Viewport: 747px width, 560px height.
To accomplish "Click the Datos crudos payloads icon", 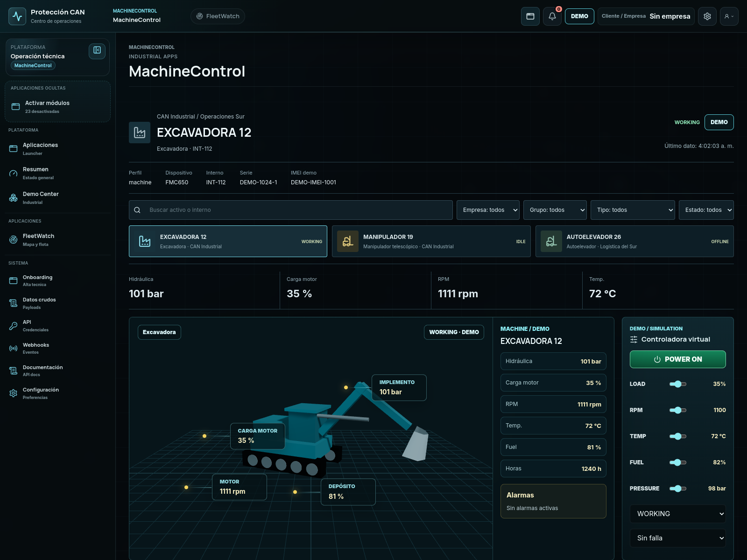I will point(14,303).
